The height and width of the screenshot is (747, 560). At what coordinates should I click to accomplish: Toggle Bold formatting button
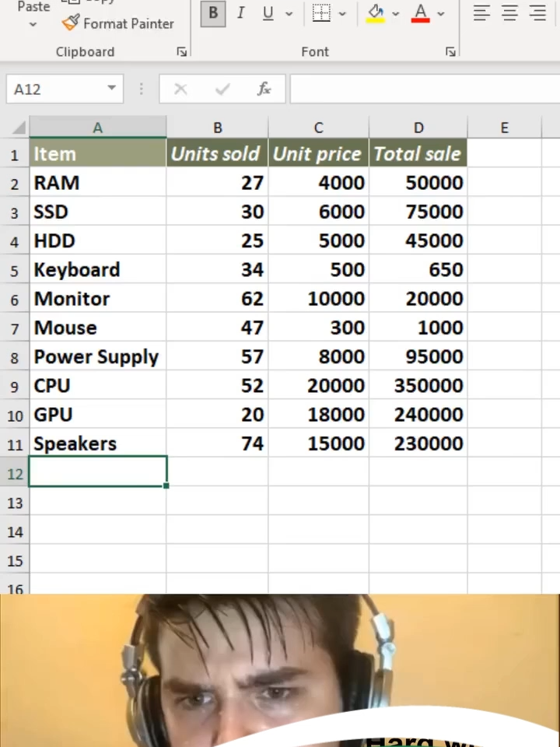(x=213, y=13)
